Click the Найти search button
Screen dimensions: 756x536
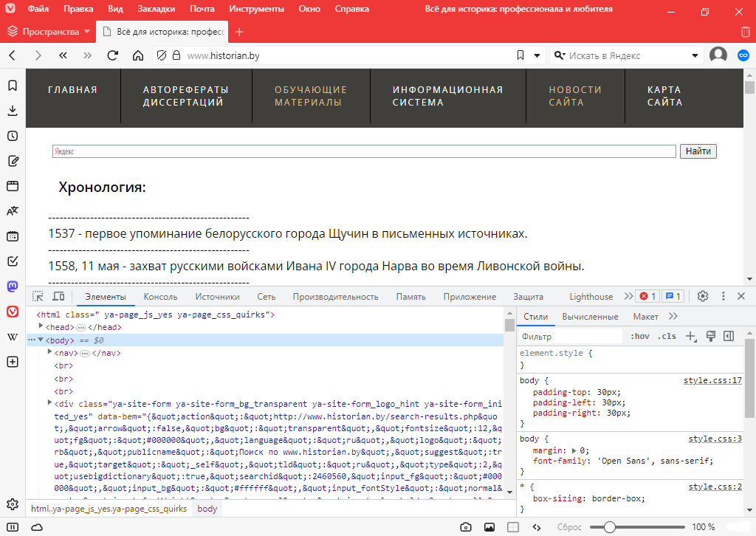coord(698,151)
